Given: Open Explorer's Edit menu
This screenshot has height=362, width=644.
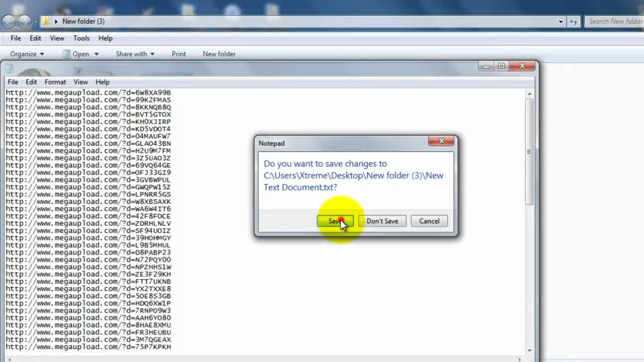Looking at the screenshot, I should [35, 38].
